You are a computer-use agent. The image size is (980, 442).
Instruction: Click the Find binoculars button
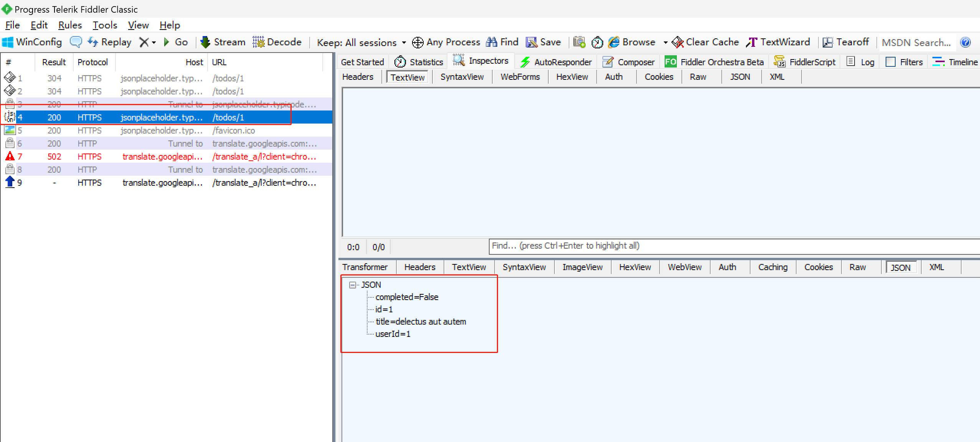tap(502, 42)
